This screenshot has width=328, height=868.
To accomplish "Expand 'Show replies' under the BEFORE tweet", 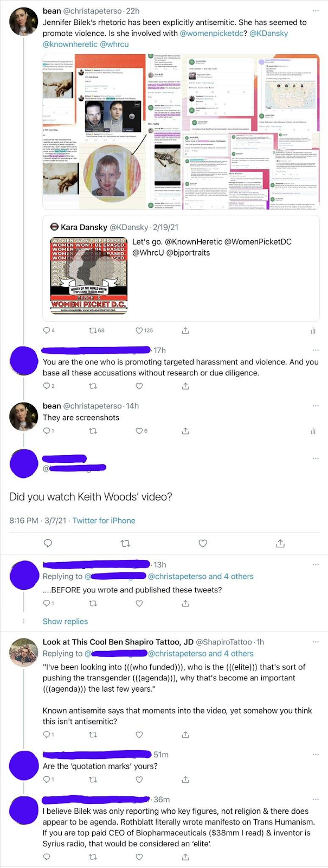I will [65, 621].
